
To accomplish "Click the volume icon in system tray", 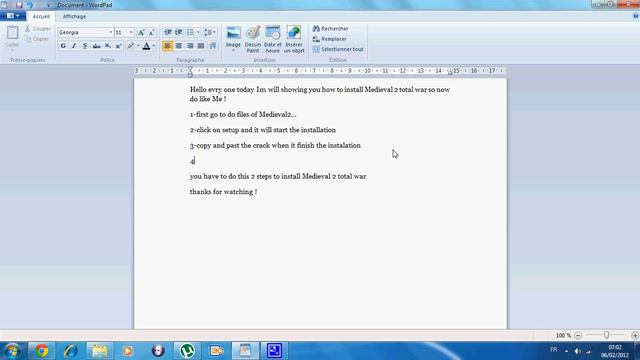I will tap(578, 351).
